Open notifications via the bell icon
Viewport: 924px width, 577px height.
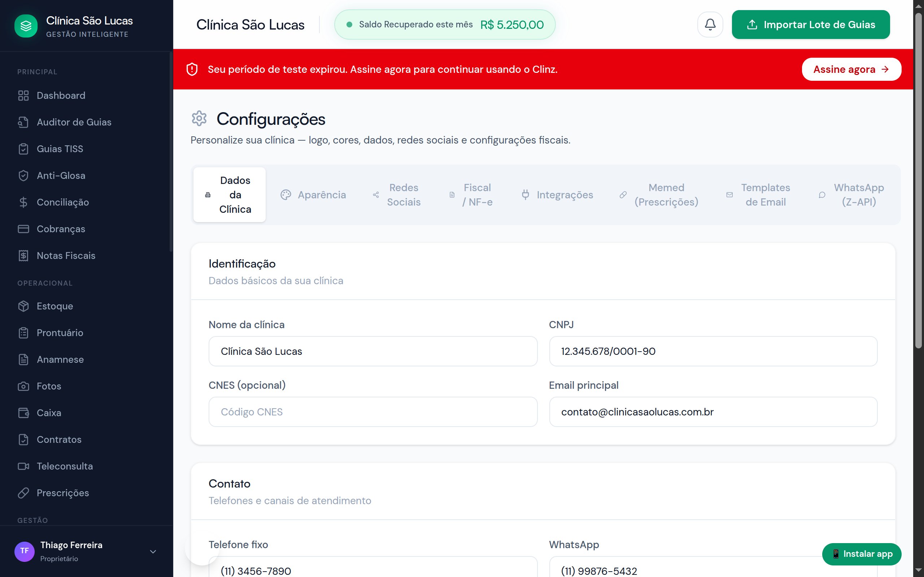(x=710, y=25)
